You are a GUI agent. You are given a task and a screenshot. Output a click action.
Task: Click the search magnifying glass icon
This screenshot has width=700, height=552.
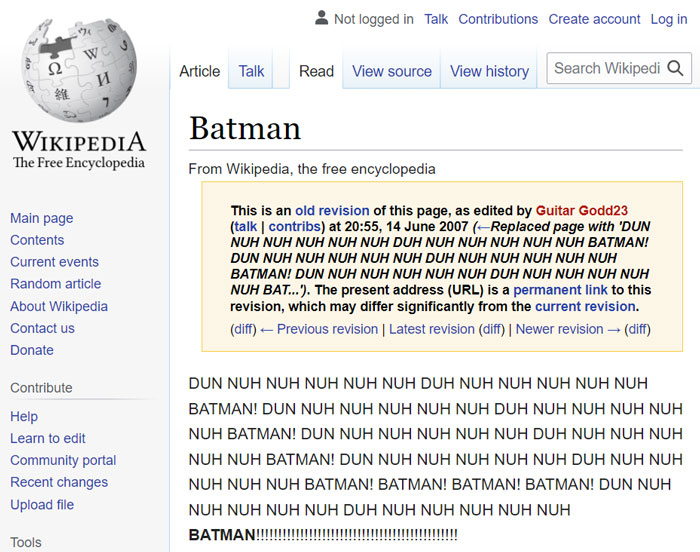pos(677,69)
